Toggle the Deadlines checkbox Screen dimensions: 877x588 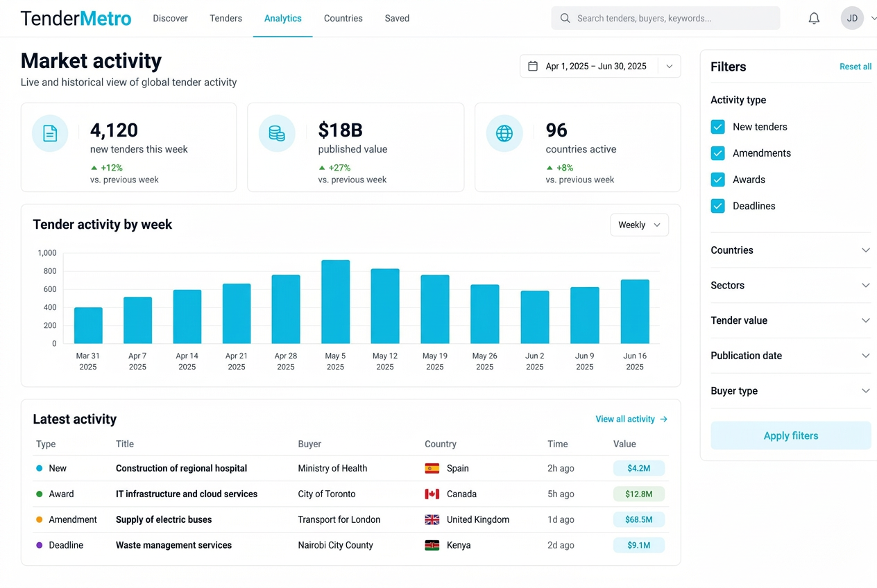coord(718,206)
